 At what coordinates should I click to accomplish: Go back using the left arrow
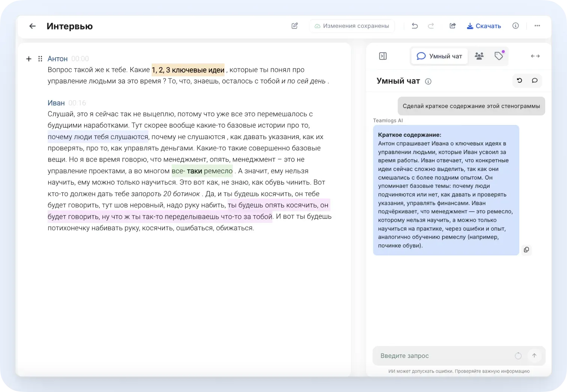[33, 26]
